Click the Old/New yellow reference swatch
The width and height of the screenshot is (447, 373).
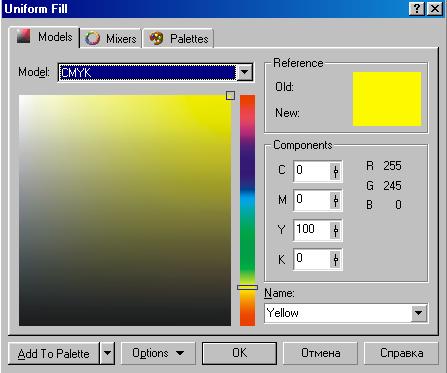[387, 99]
